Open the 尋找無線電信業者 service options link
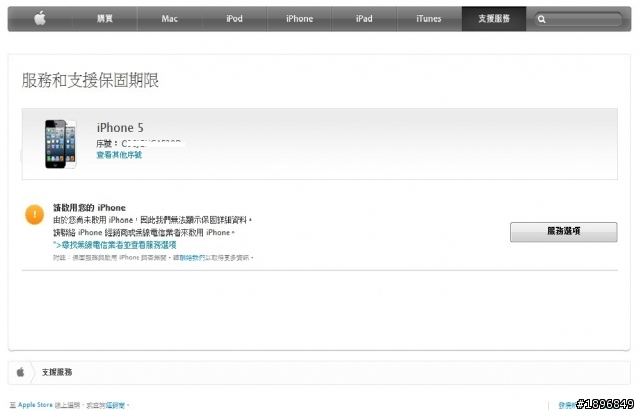 click(x=115, y=245)
